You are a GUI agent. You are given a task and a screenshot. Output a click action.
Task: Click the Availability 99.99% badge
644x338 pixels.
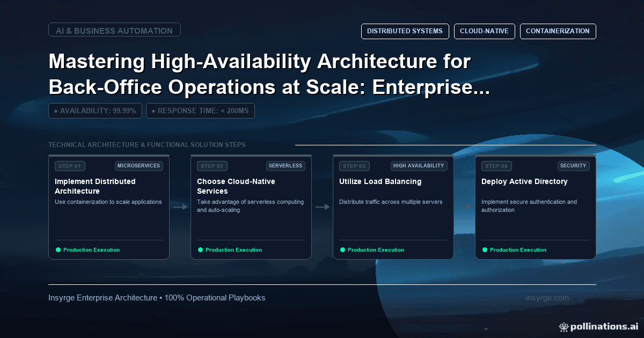coord(95,111)
